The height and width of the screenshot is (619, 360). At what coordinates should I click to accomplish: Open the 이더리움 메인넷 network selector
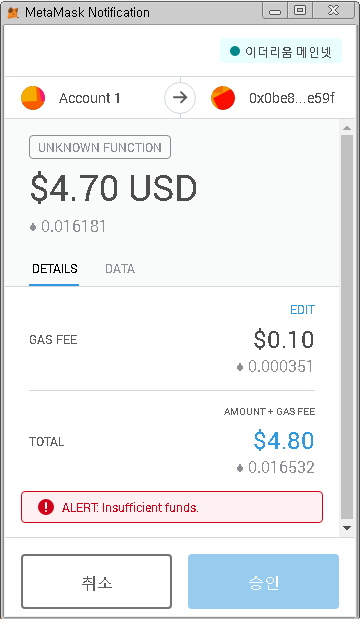(x=281, y=51)
